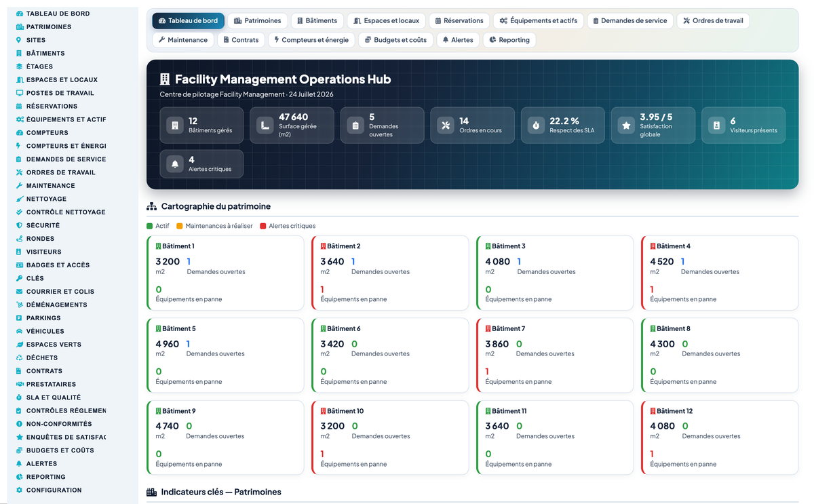Open the Bâtiment 7 card
This screenshot has height=504, width=814.
(555, 355)
